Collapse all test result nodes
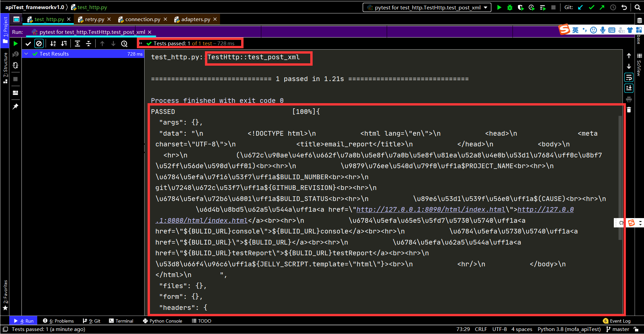The height and width of the screenshot is (334, 644). (x=89, y=44)
